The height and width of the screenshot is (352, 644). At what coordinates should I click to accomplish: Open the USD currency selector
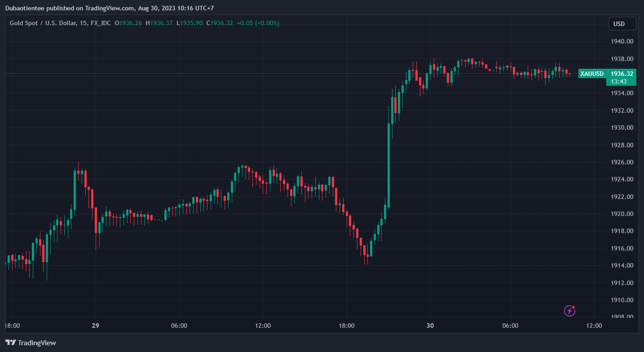tap(622, 24)
